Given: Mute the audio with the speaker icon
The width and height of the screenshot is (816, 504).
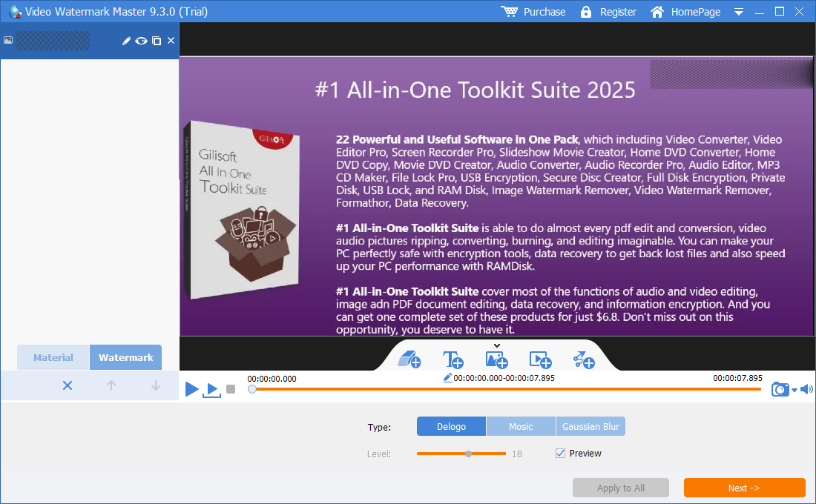Looking at the screenshot, I should click(806, 389).
